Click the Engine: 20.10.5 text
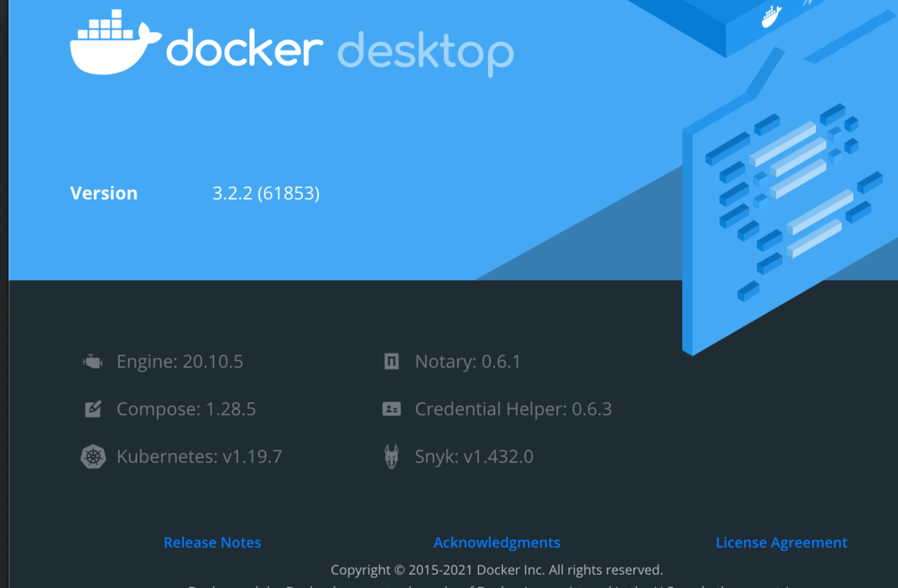Screen dimensions: 898x588 pos(180,362)
